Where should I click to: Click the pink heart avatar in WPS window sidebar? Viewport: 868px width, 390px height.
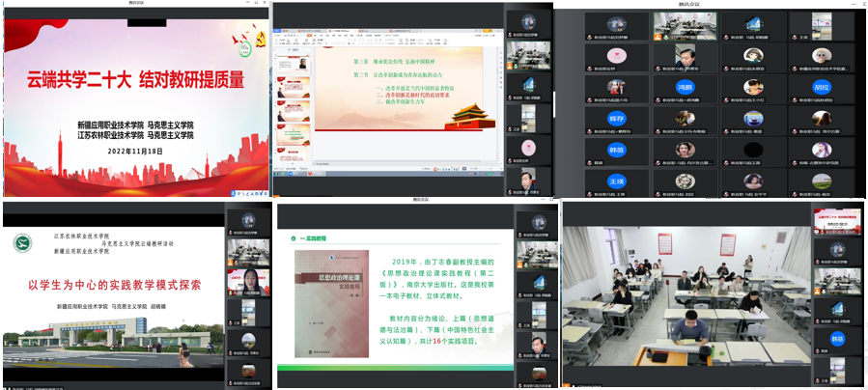point(529,147)
